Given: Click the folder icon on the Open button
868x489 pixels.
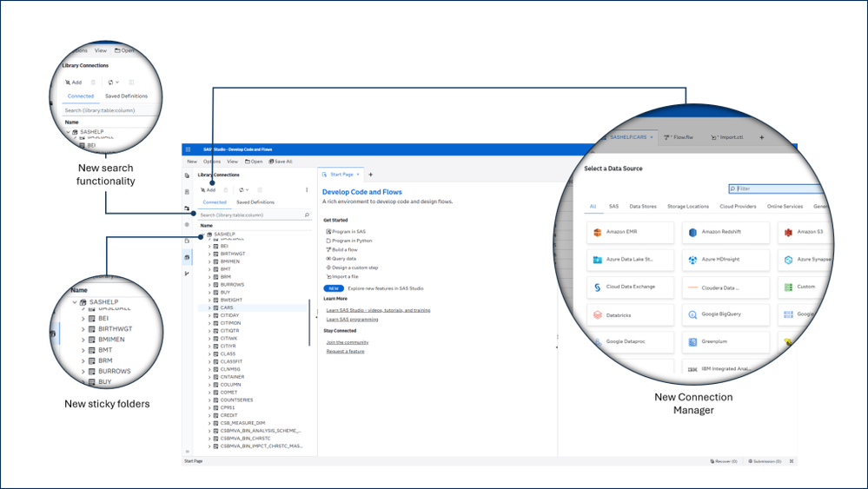Looking at the screenshot, I should (x=248, y=162).
